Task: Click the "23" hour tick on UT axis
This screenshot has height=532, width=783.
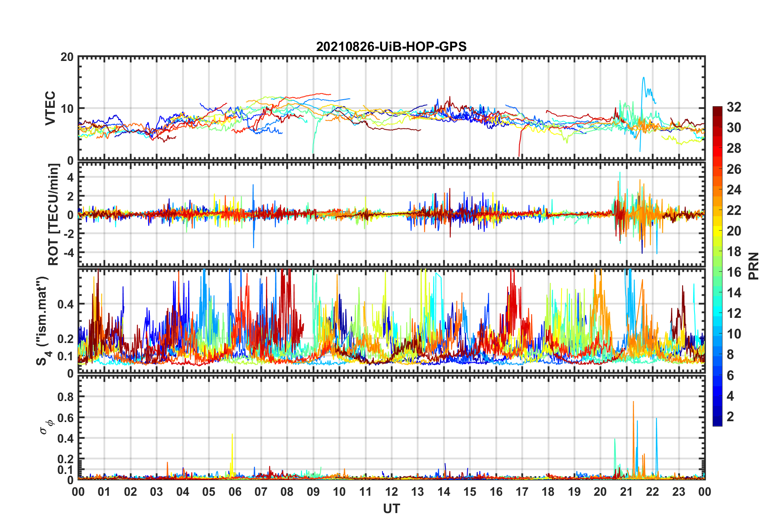Action: click(679, 492)
